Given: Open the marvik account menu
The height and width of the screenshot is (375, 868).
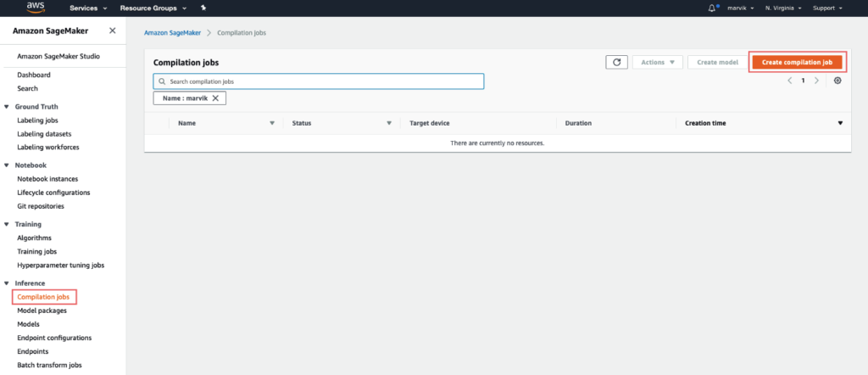Looking at the screenshot, I should coord(739,8).
